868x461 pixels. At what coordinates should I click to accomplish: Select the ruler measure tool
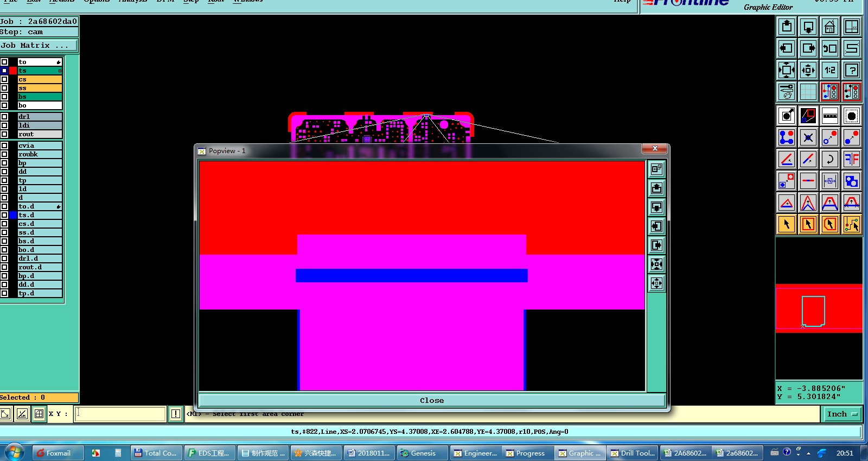[x=830, y=116]
